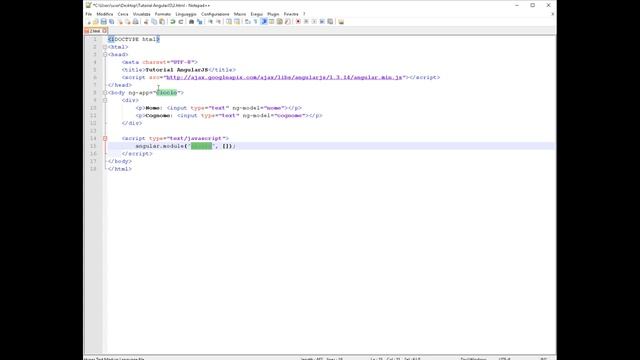Start macro recording with red icon
Image resolution: width=640 pixels, height=360 pixels.
coord(298,22)
